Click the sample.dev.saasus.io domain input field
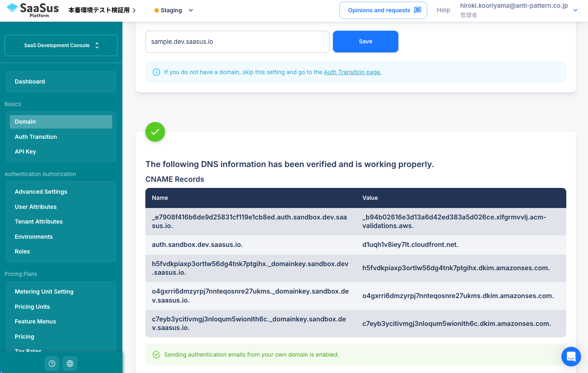Image resolution: width=588 pixels, height=373 pixels. point(237,41)
